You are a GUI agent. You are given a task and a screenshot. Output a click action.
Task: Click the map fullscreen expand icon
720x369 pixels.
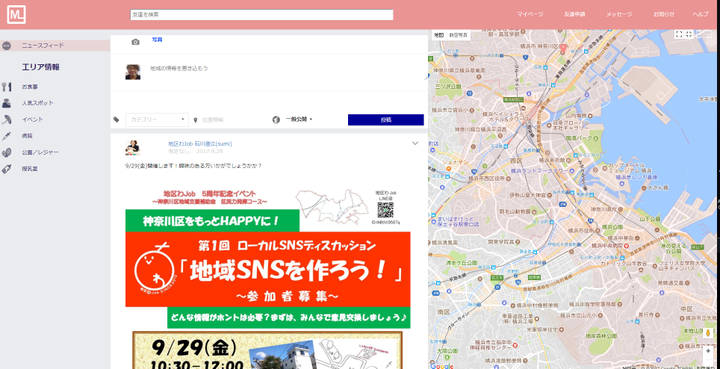(x=678, y=34)
